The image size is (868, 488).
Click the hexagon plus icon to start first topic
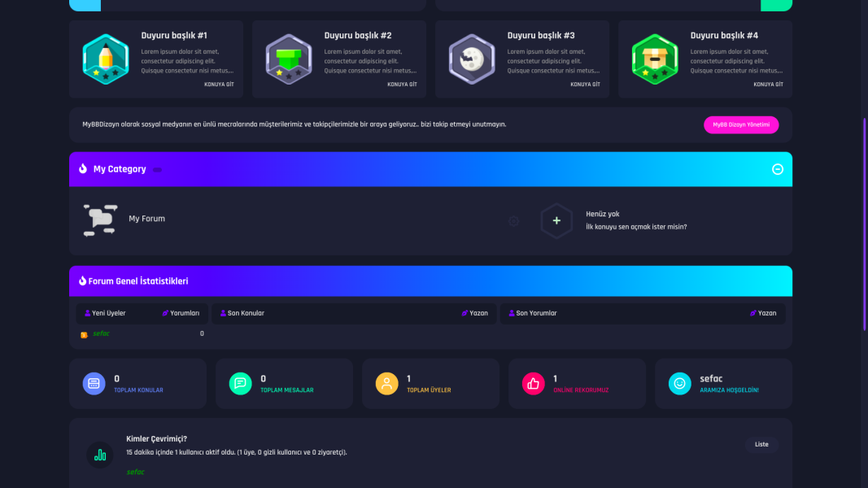pyautogui.click(x=556, y=220)
